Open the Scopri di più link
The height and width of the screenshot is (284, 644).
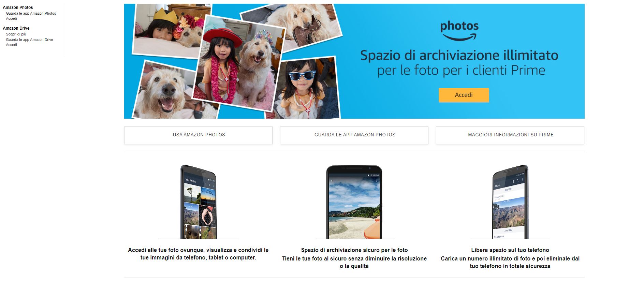(x=16, y=34)
